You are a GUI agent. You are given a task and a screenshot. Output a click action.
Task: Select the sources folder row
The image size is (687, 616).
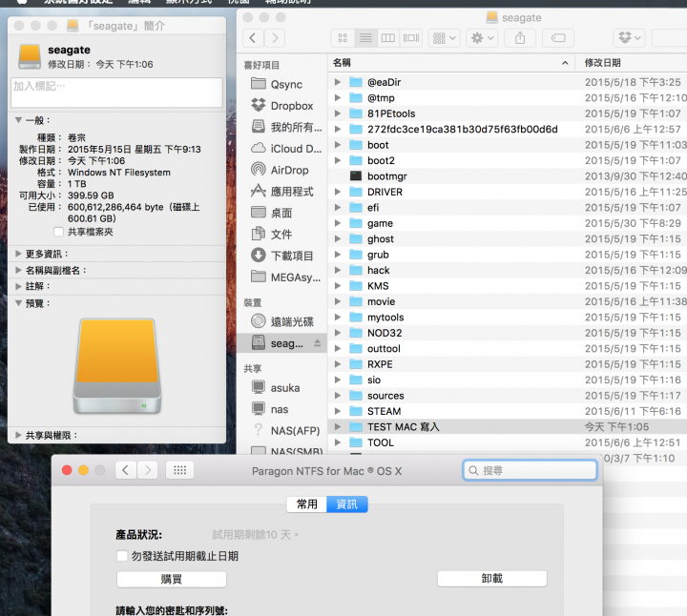[507, 396]
